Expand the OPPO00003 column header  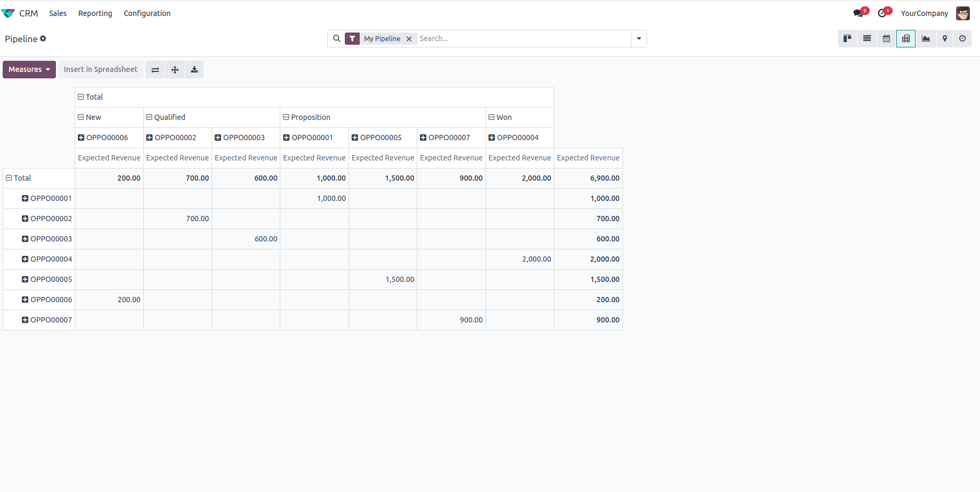click(x=246, y=138)
